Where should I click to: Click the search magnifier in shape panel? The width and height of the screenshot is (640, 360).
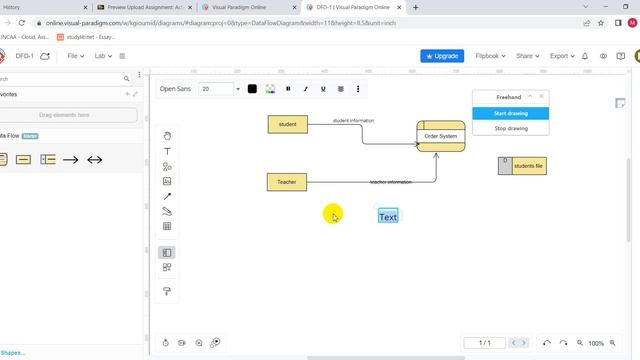pyautogui.click(x=127, y=78)
